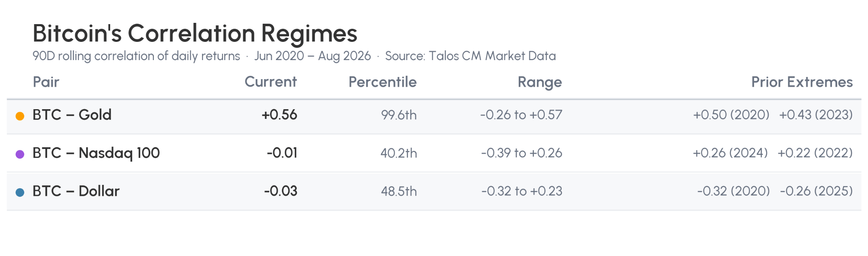Click the orange dot beside BTC – Gold
The width and height of the screenshot is (868, 256).
(20, 116)
